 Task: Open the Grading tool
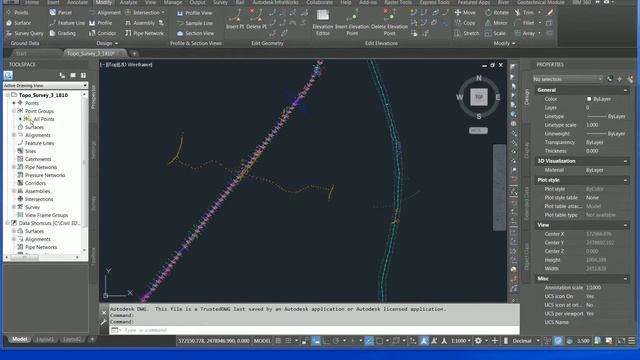pos(62,33)
